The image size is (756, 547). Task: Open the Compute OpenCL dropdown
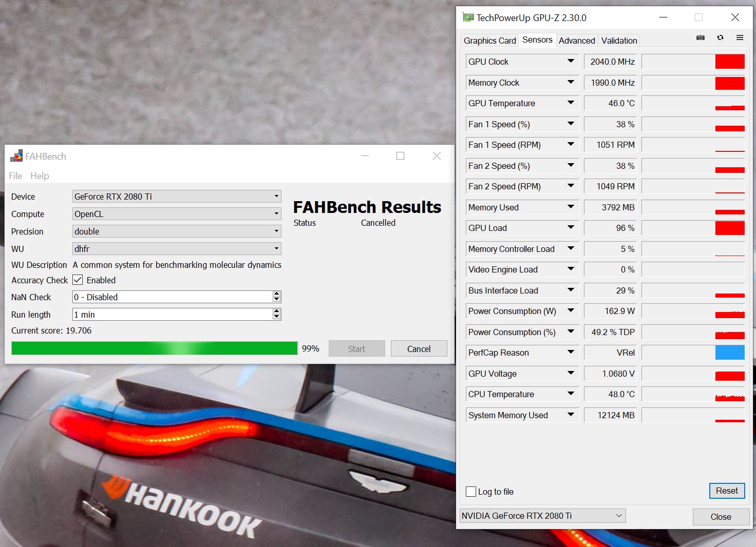(x=177, y=214)
